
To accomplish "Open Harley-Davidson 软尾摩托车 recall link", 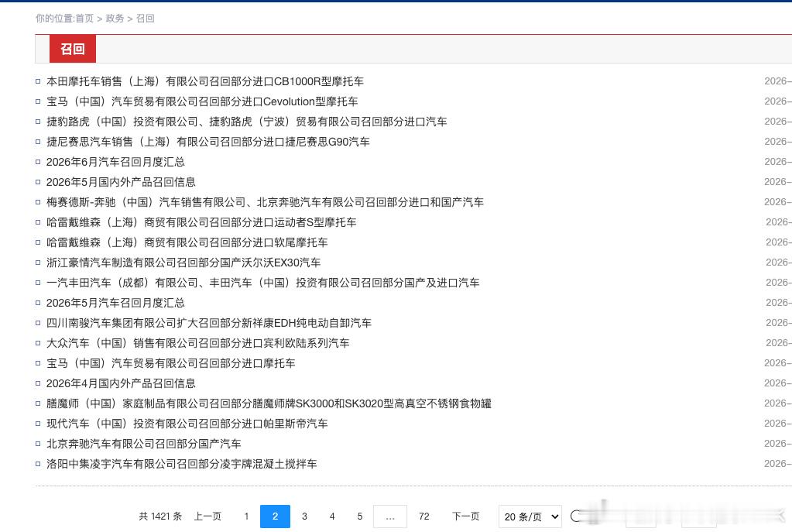I will 187,242.
